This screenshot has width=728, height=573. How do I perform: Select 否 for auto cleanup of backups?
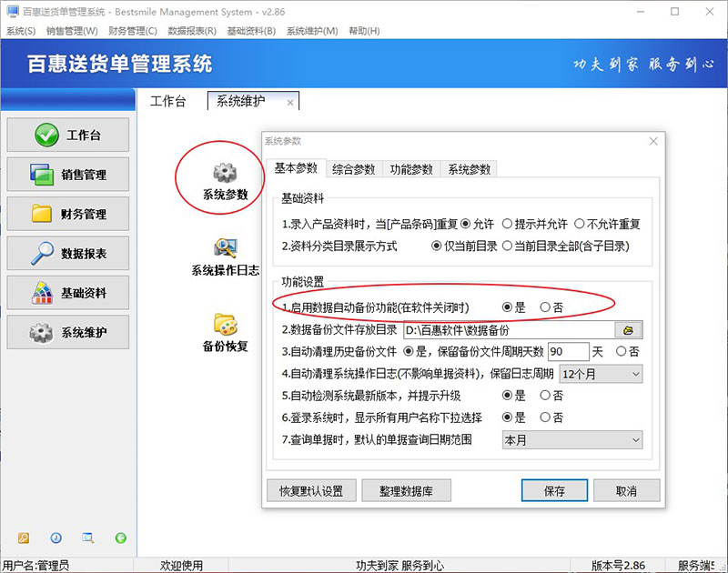tap(628, 351)
